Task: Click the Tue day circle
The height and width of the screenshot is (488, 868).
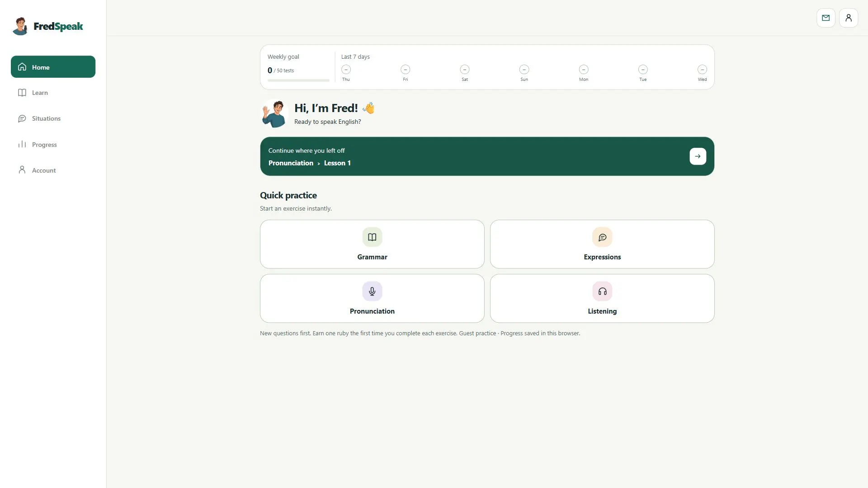Action: coord(643,70)
